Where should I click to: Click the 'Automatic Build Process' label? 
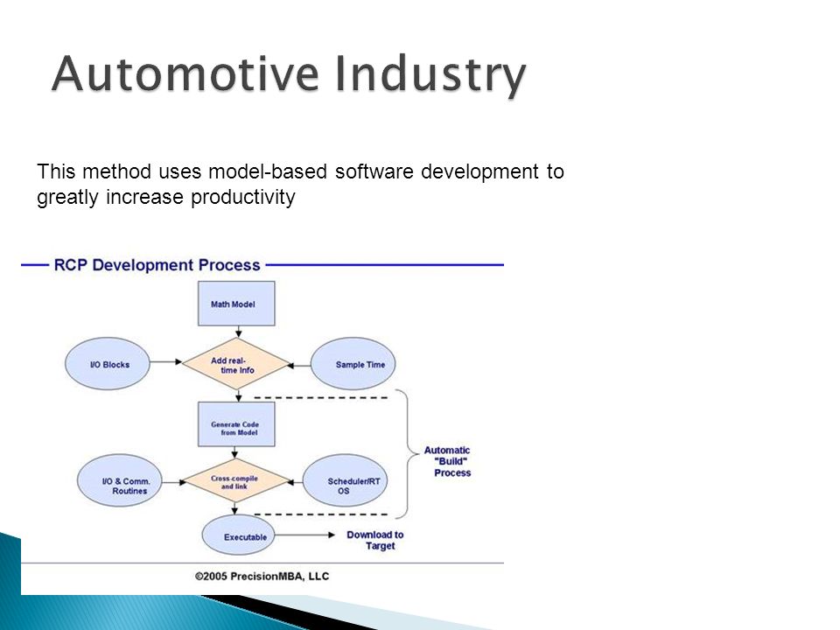coord(448,461)
